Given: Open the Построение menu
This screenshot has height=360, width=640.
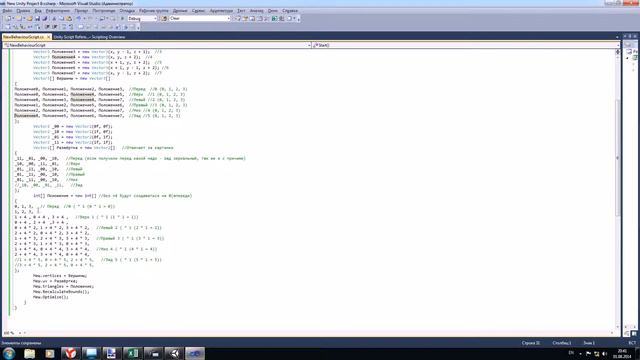Looking at the screenshot, I should (x=104, y=11).
